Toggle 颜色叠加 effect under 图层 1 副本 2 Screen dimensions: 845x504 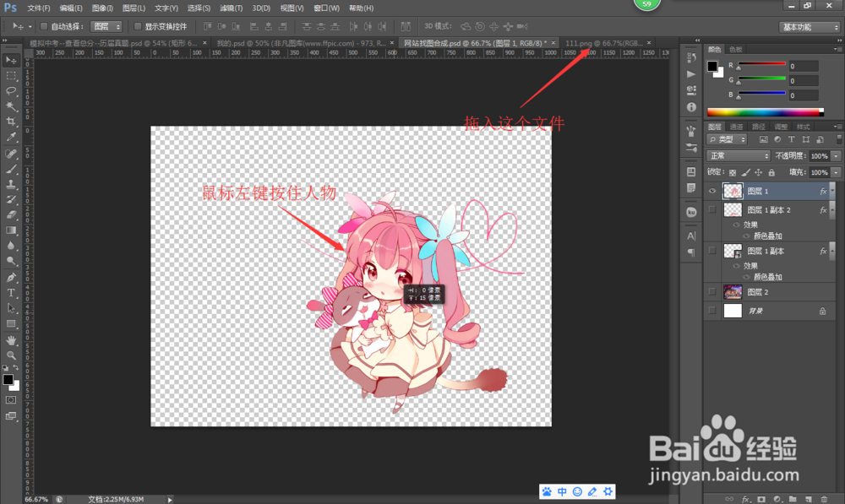coord(746,236)
